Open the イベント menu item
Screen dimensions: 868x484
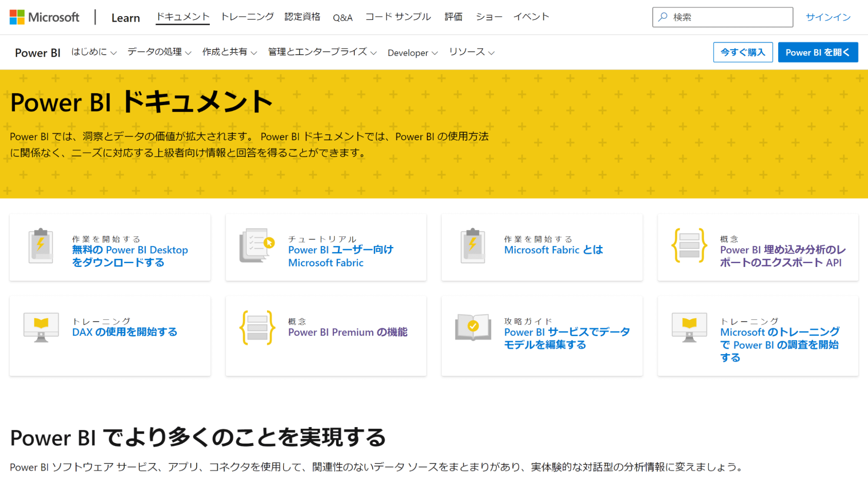pyautogui.click(x=531, y=17)
